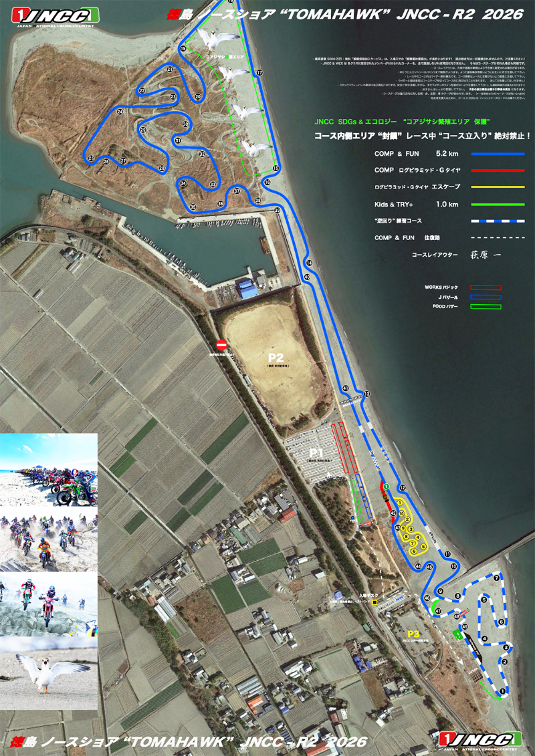Screen dimensions: 535x756
Task: Click the yellow entrance desk square marker
Action: (x=376, y=602)
